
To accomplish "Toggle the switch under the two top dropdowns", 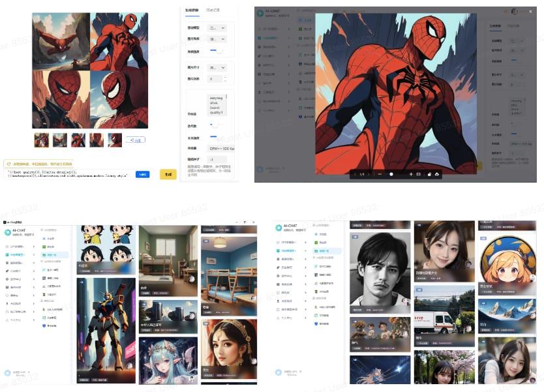I will tap(217, 51).
